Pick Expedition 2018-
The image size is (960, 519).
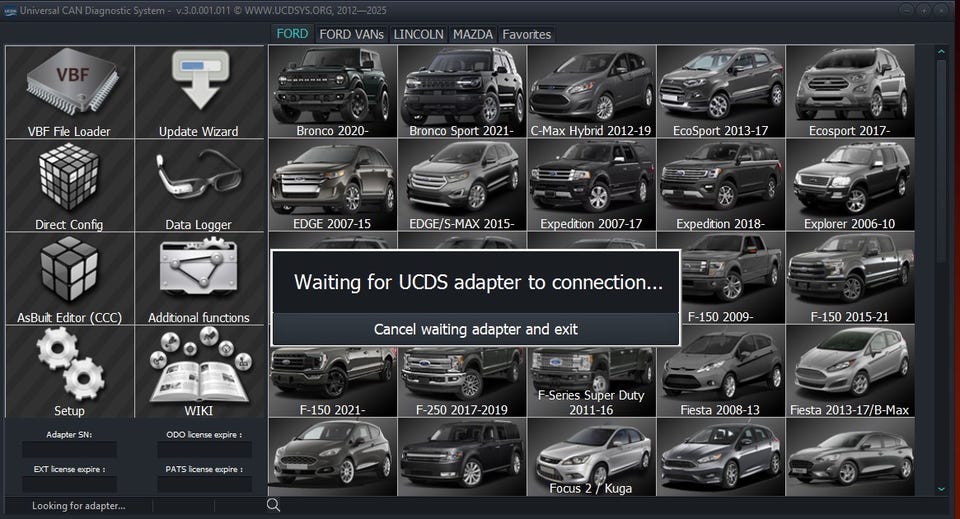pyautogui.click(x=721, y=185)
